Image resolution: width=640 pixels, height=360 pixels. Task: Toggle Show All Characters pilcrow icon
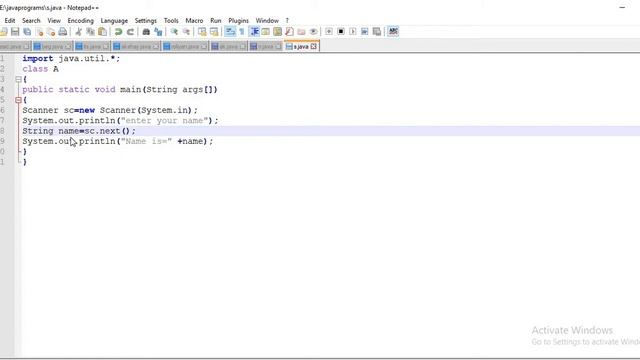point(242,31)
